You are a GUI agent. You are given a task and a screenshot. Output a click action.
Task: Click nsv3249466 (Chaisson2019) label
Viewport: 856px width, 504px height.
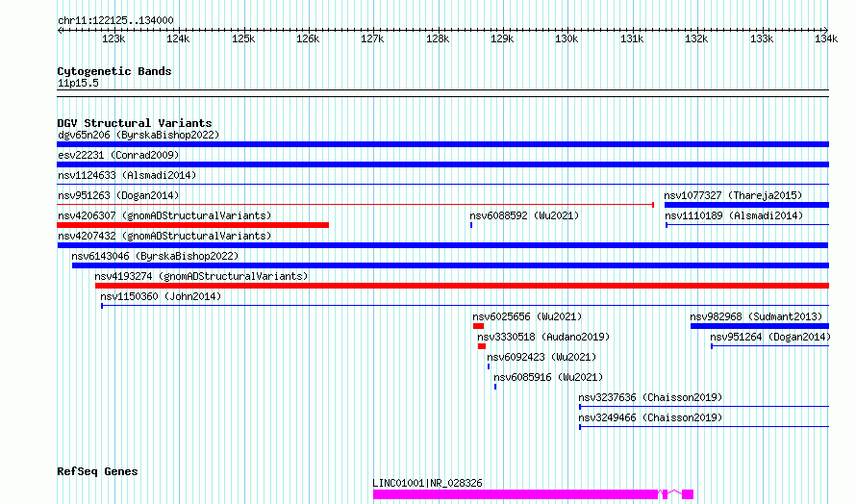pyautogui.click(x=650, y=417)
